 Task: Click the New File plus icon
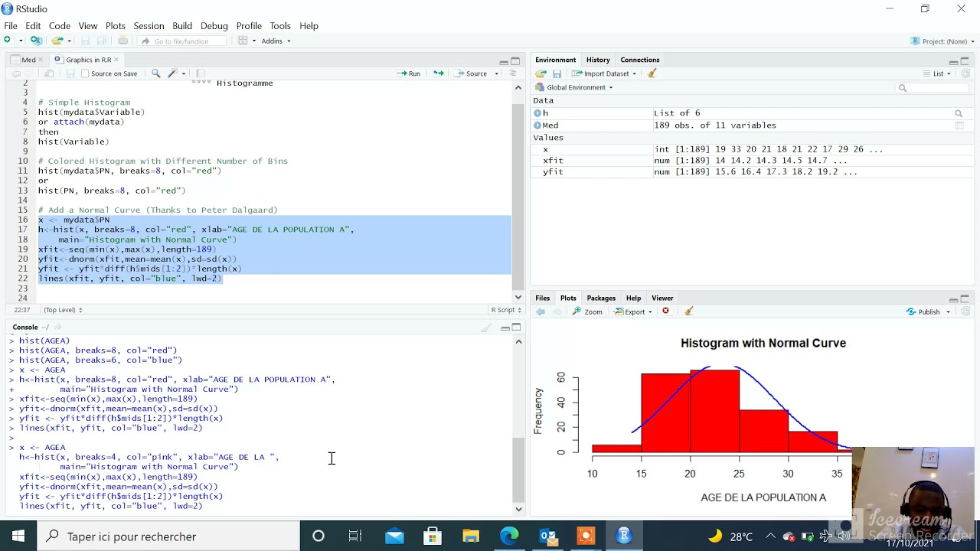coord(8,41)
